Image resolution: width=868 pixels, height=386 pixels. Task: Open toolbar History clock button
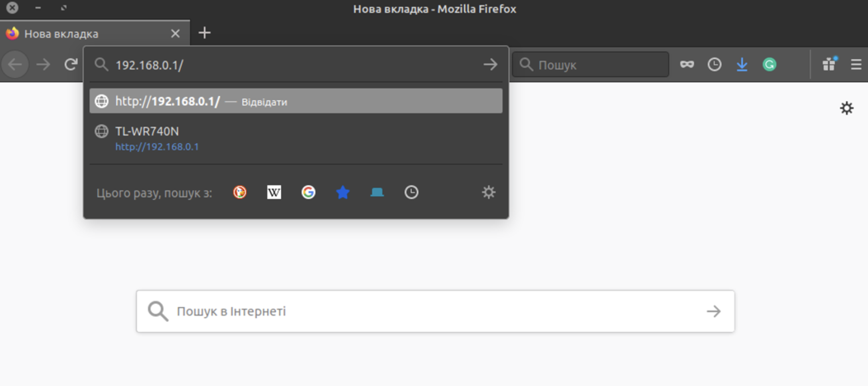[x=714, y=65]
